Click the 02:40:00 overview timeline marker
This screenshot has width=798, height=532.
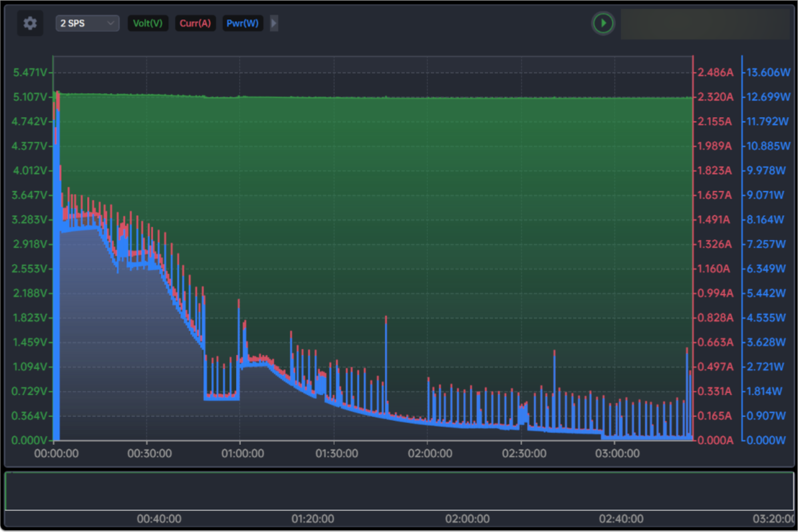pyautogui.click(x=621, y=519)
